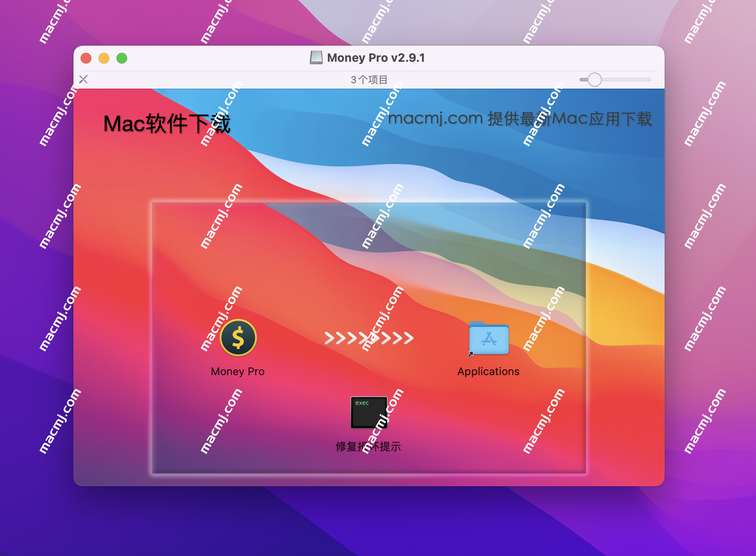The width and height of the screenshot is (756, 556).
Task: Select the Money Pro app icon
Action: coord(238,338)
